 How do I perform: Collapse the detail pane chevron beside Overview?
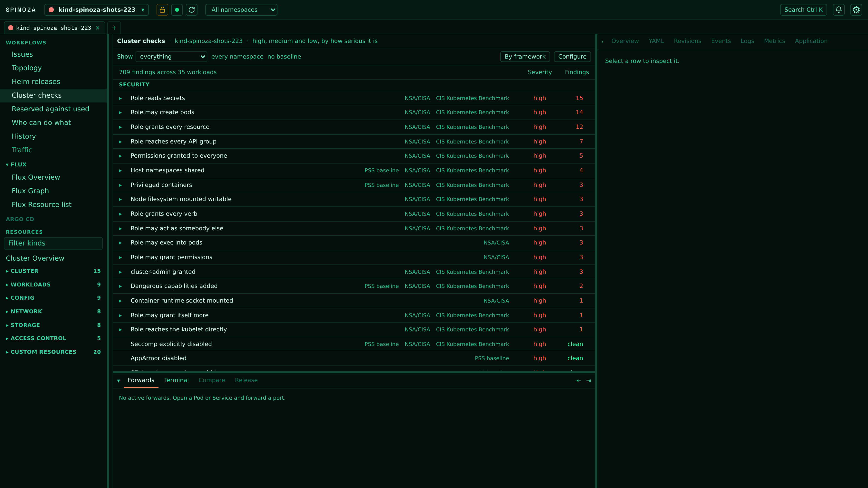pos(602,41)
